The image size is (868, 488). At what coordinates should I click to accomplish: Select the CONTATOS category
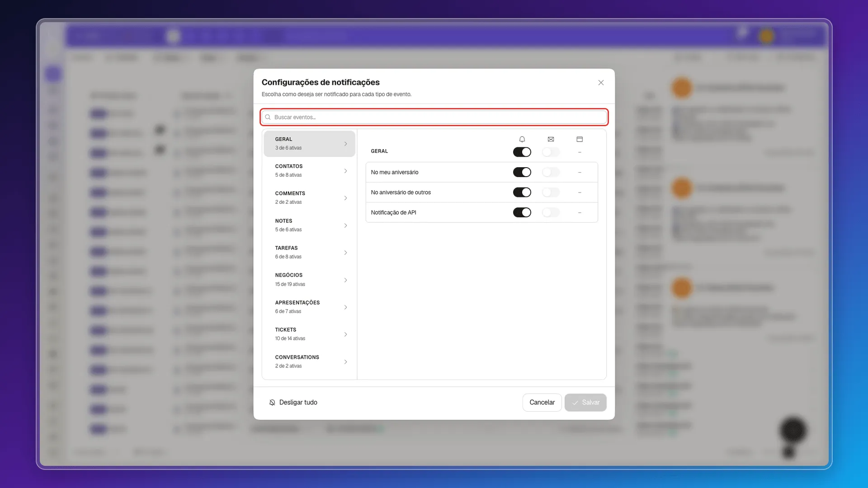(309, 171)
